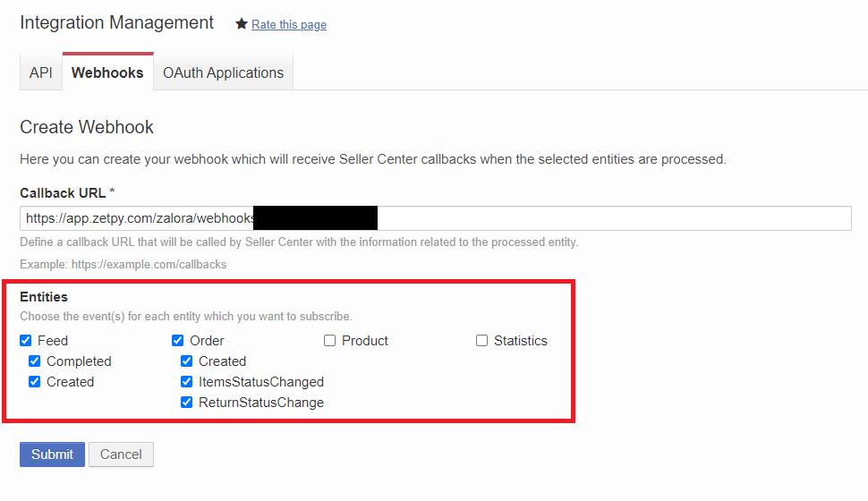Open the Rate this page link

(x=289, y=25)
